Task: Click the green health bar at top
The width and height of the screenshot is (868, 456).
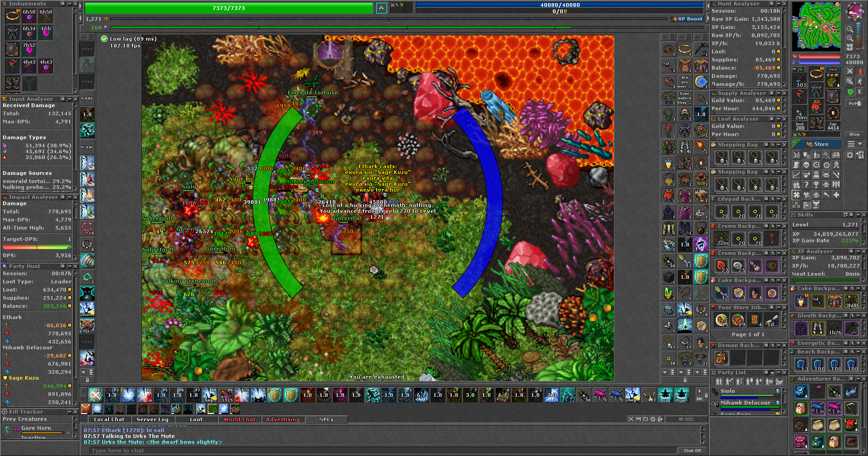Action: pos(229,8)
